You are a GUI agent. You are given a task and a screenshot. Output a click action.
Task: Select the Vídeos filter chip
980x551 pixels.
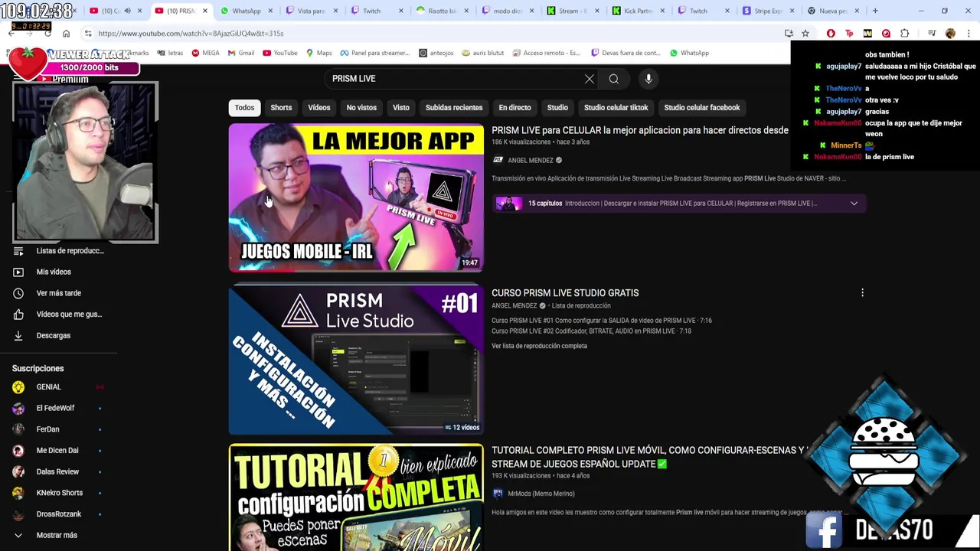pyautogui.click(x=319, y=108)
